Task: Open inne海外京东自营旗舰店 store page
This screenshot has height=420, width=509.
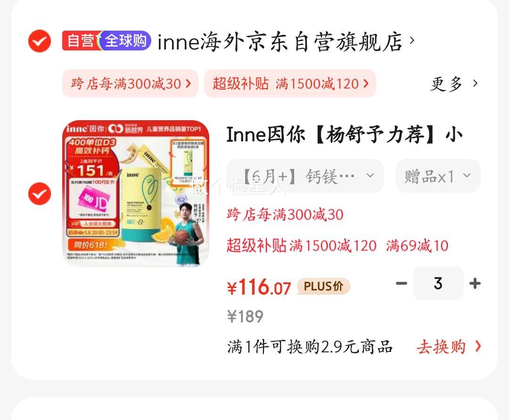Action: pyautogui.click(x=280, y=42)
